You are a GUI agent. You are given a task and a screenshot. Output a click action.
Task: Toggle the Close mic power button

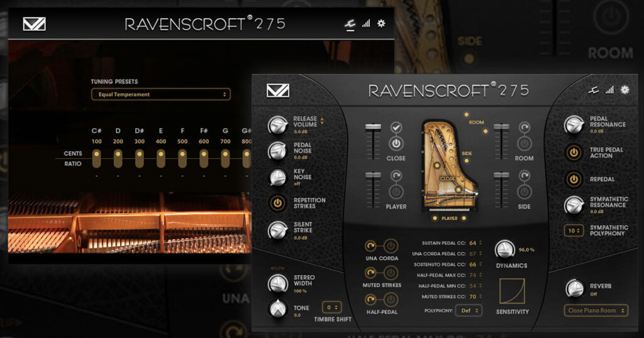click(x=396, y=144)
